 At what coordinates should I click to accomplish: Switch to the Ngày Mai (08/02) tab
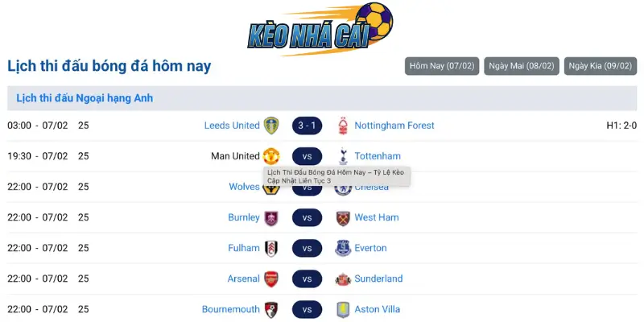520,66
